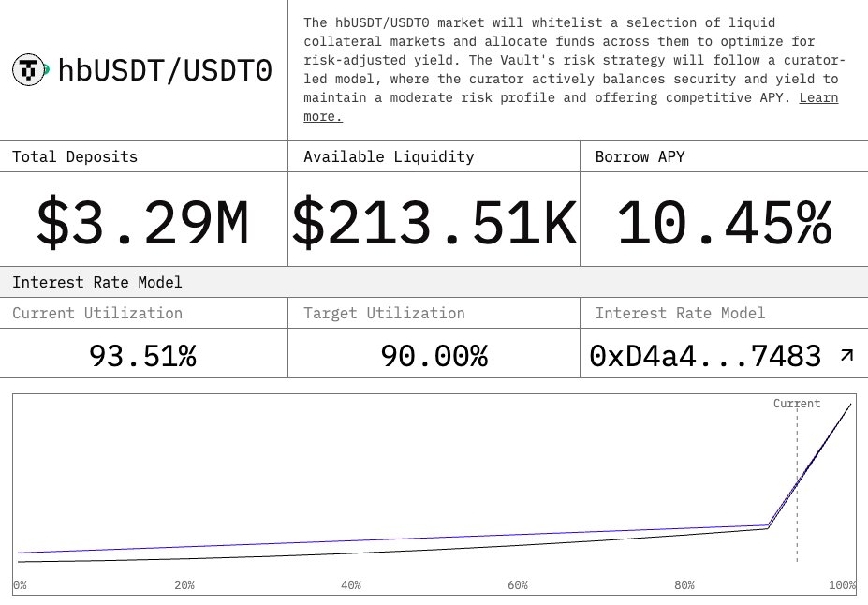Click the $3.29M total deposits value
Screen dimensions: 868x605
click(x=142, y=223)
